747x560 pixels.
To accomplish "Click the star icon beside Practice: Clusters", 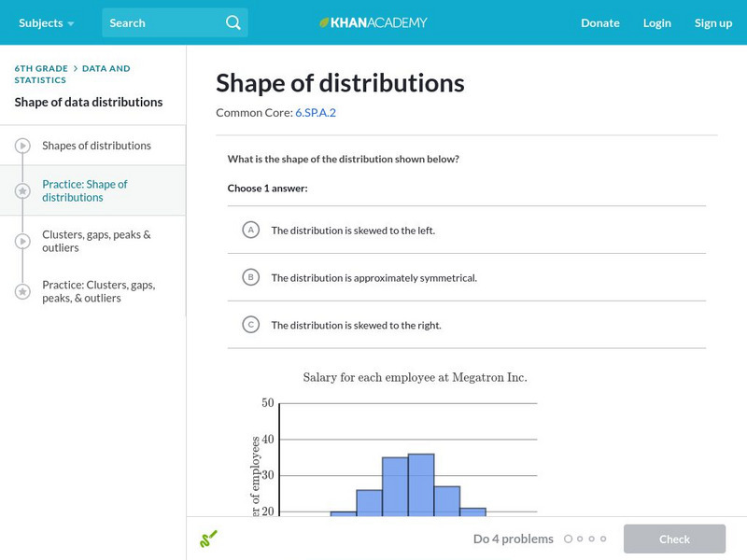I will (21, 291).
